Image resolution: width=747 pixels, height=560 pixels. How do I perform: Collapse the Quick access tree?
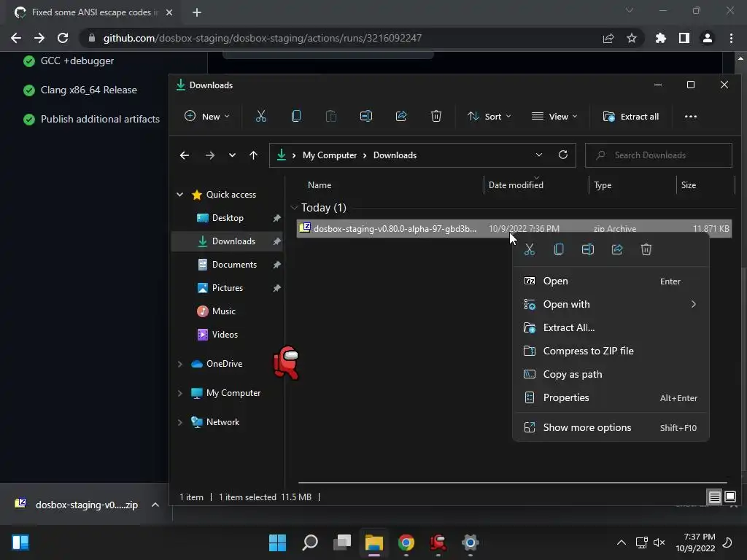180,195
